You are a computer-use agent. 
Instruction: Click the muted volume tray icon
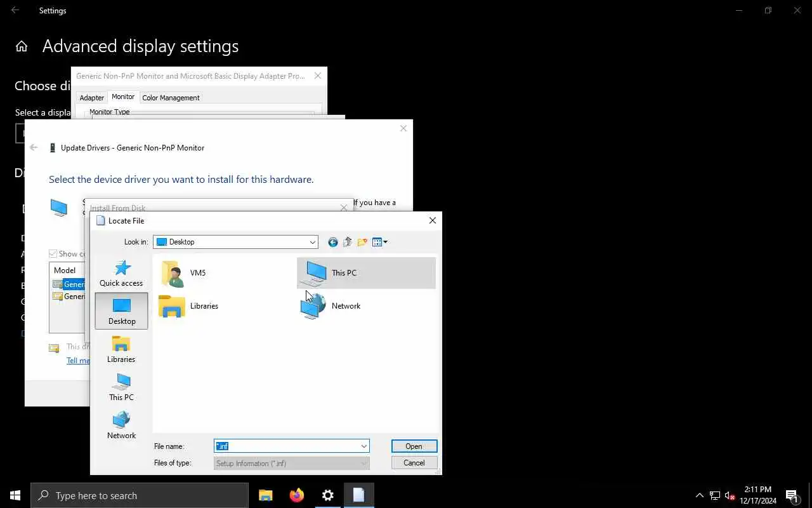coord(730,495)
